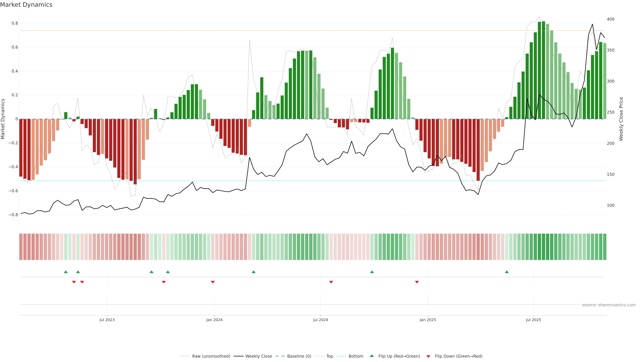Hide the Baseline (0) legend series
The height and width of the screenshot is (362, 644).
coord(299,356)
